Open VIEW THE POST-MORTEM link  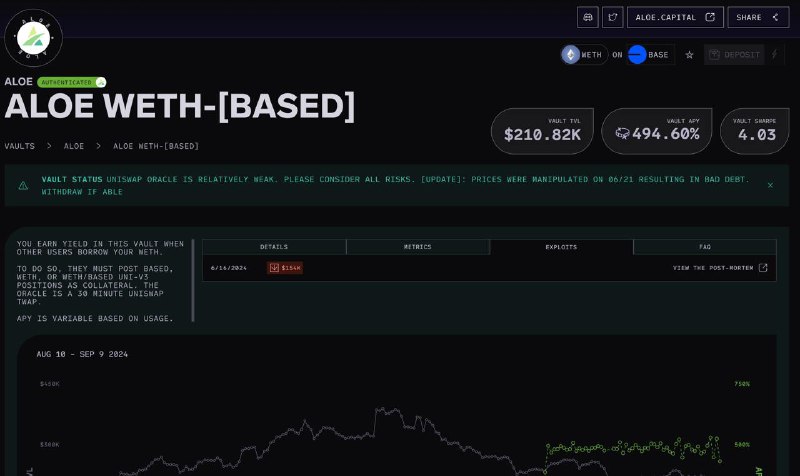coord(720,268)
